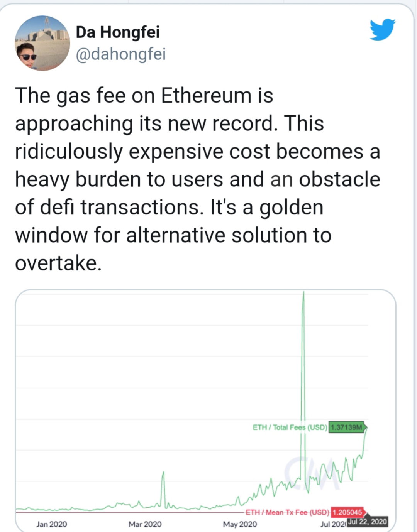Click the word "overtake." in the tweet
Viewport: 417px width, 532px height.
[58, 263]
